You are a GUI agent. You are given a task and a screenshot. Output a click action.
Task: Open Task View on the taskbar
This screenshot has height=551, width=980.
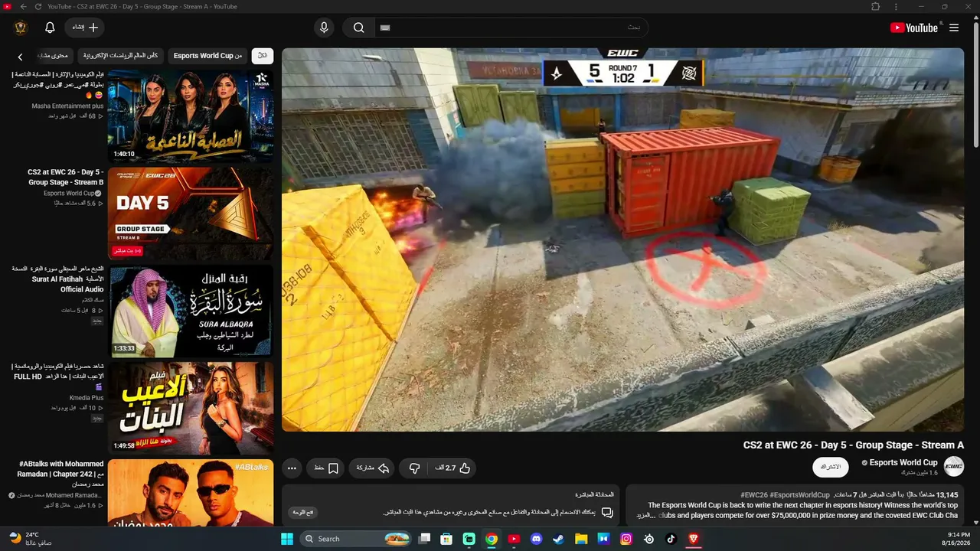pos(424,539)
